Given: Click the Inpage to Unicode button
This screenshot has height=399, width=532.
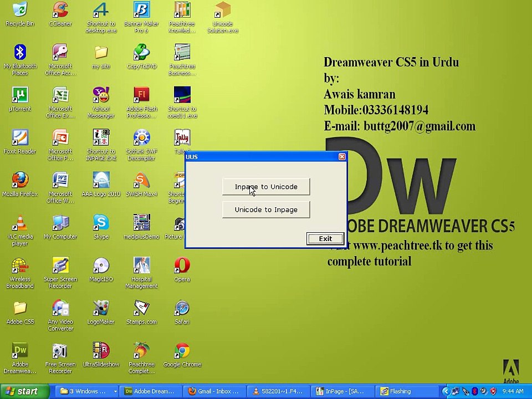Looking at the screenshot, I should [x=266, y=187].
